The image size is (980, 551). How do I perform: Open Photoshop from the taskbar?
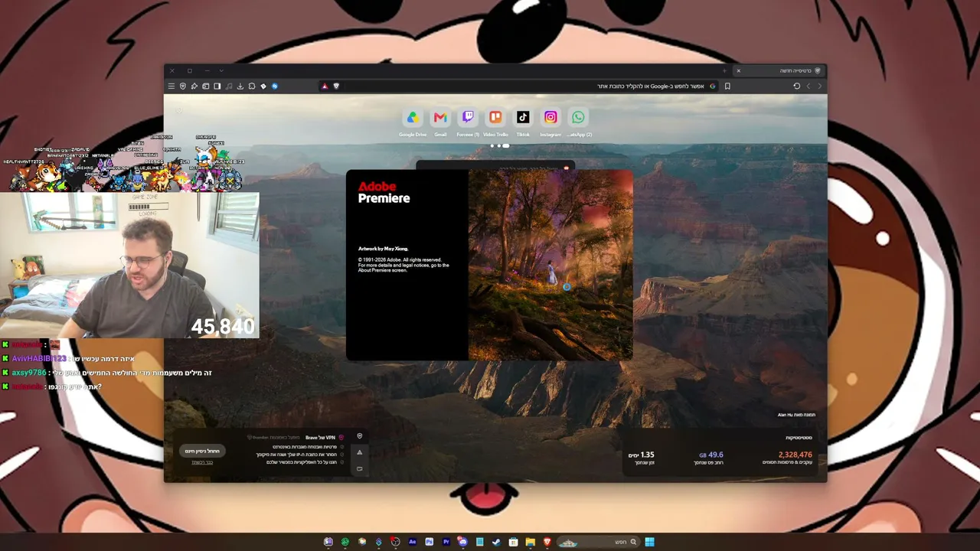(430, 542)
